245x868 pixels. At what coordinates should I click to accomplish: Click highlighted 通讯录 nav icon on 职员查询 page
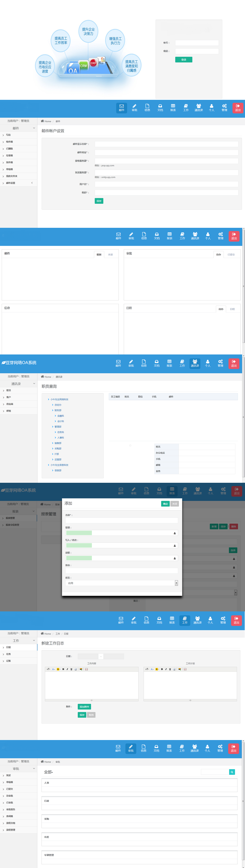[195, 363]
